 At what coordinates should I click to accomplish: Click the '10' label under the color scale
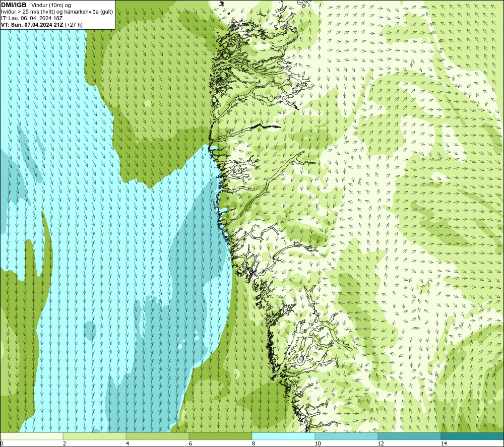(x=318, y=443)
